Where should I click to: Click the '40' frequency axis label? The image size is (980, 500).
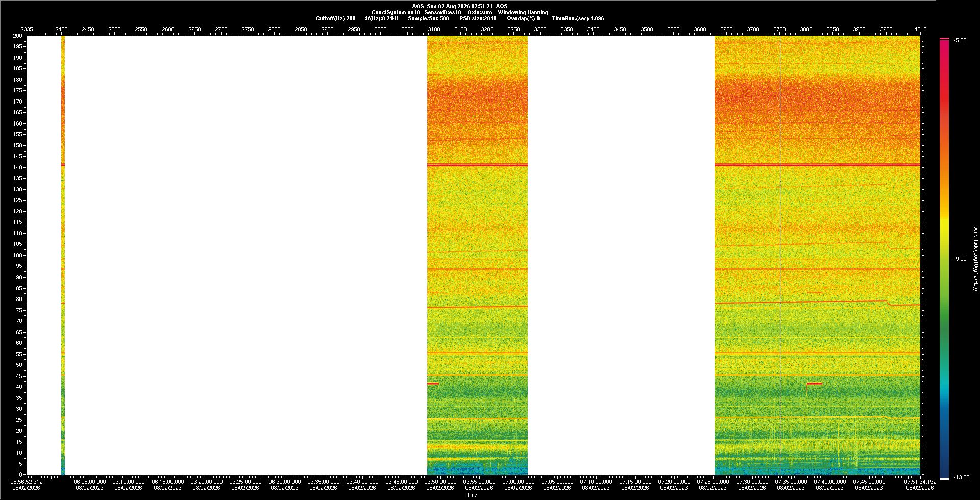pyautogui.click(x=19, y=387)
